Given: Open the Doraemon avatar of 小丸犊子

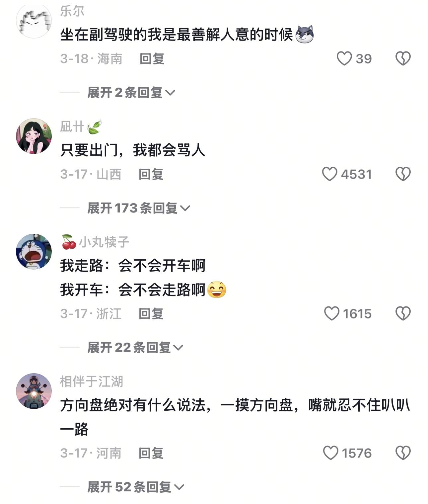Looking at the screenshot, I should click(34, 251).
